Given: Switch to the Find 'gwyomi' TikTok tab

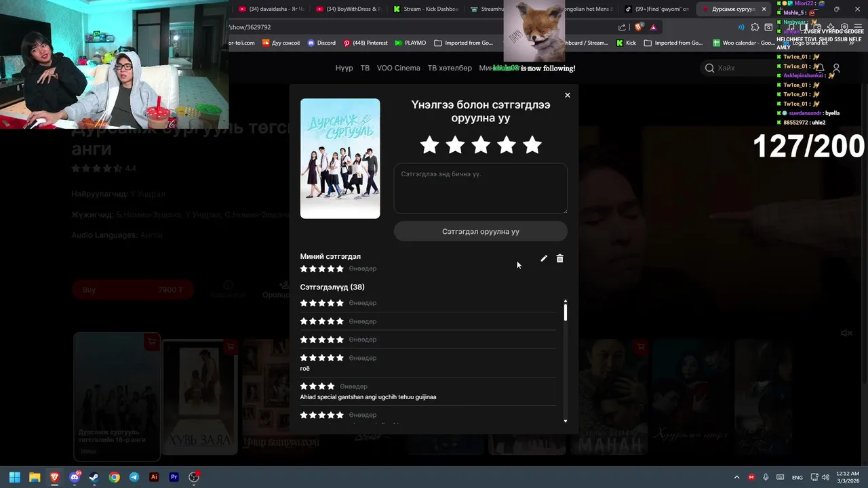Looking at the screenshot, I should 656,9.
